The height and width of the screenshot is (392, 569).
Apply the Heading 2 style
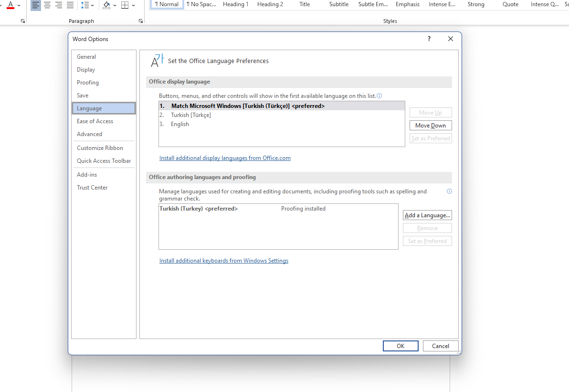click(270, 4)
